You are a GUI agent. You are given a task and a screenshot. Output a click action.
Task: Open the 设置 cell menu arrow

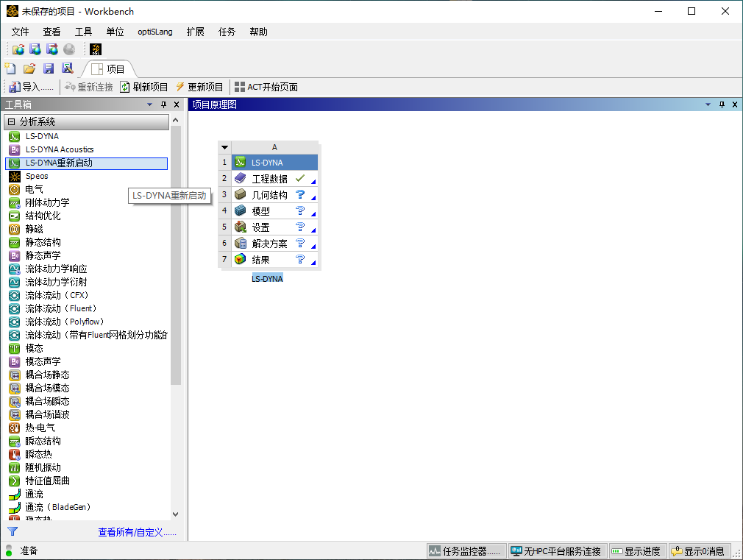click(313, 230)
